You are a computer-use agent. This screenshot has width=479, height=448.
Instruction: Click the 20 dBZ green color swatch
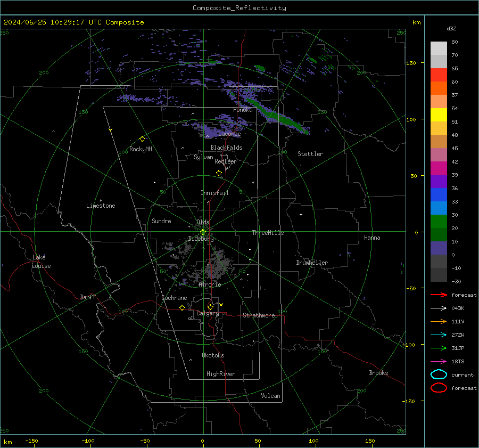(439, 221)
